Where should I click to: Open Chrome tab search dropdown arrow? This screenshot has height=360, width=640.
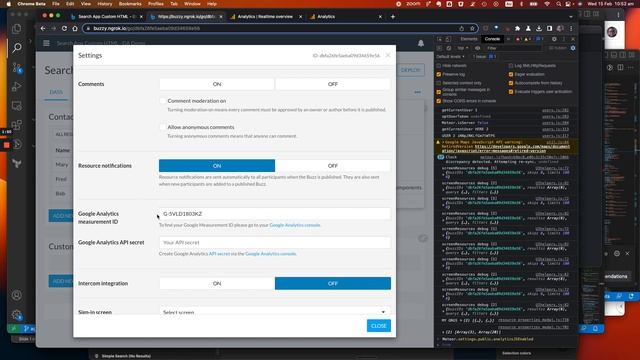571,17
